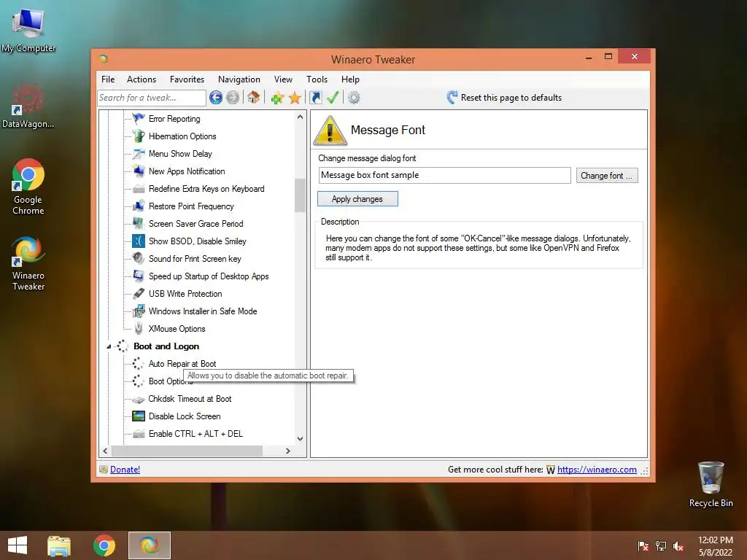
Task: Select Error Reporting text in tree
Action: 174,119
